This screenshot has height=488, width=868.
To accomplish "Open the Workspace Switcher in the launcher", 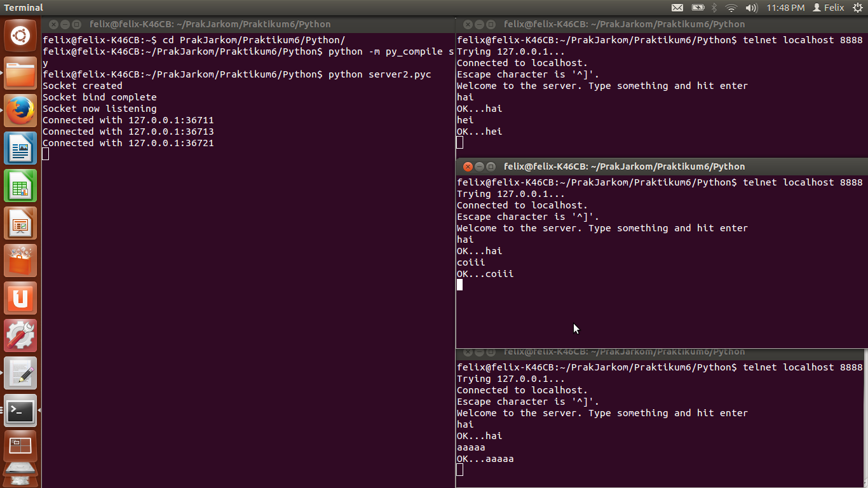I will click(20, 447).
